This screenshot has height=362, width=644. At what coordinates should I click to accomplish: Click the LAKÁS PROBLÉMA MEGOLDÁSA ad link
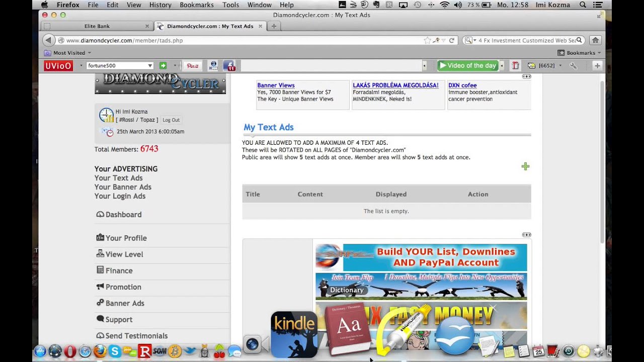395,85
